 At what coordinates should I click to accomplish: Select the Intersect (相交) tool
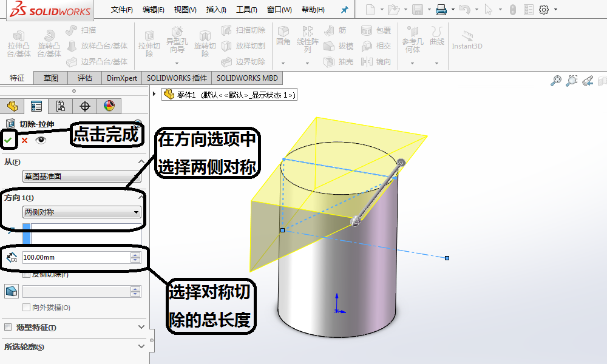tap(376, 46)
